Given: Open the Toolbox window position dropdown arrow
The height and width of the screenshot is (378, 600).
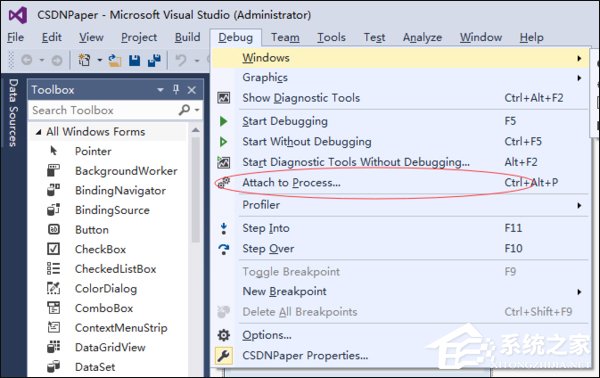Looking at the screenshot, I should click(x=160, y=90).
